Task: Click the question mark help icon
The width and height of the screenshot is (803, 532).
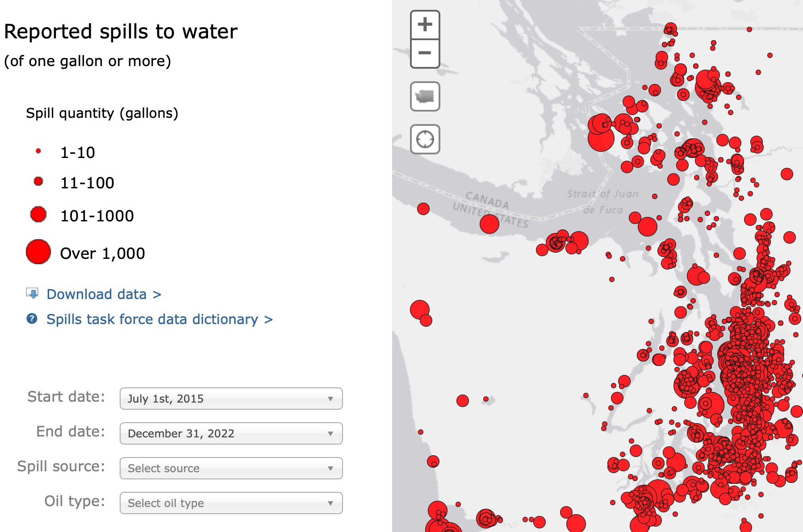Action: [x=32, y=318]
